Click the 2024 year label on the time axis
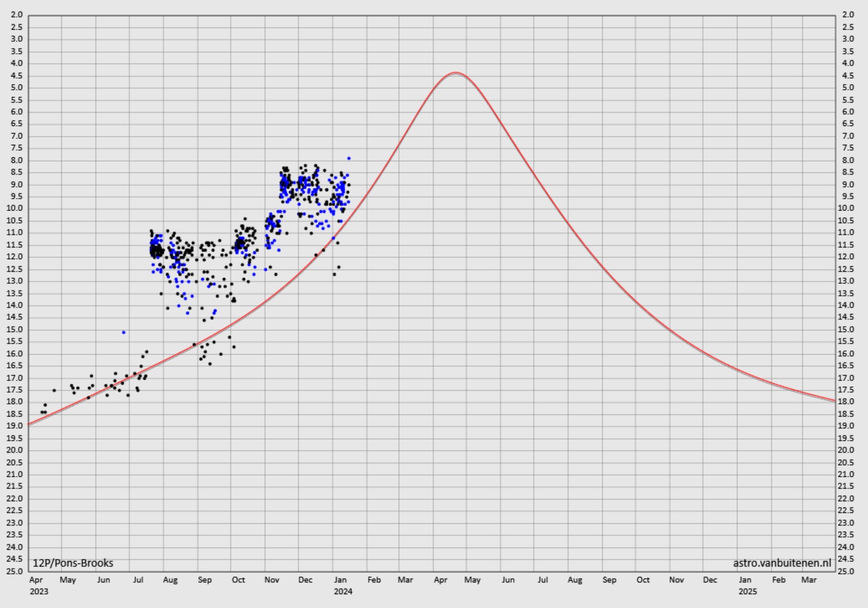The width and height of the screenshot is (868, 608). tap(343, 591)
